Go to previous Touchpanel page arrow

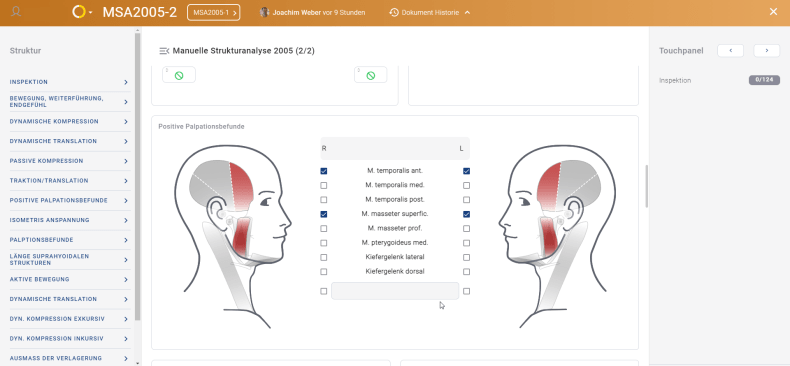[731, 50]
